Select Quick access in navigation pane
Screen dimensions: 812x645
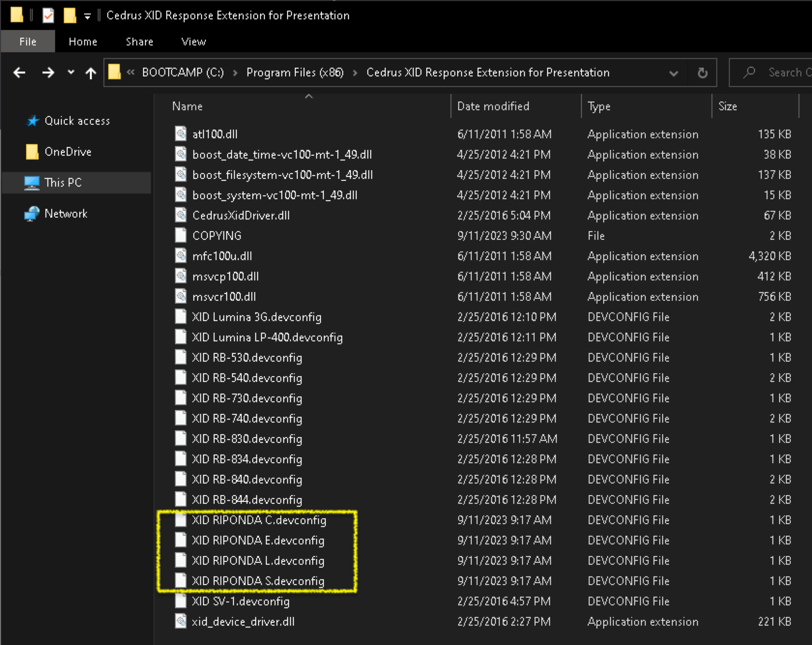tap(77, 121)
